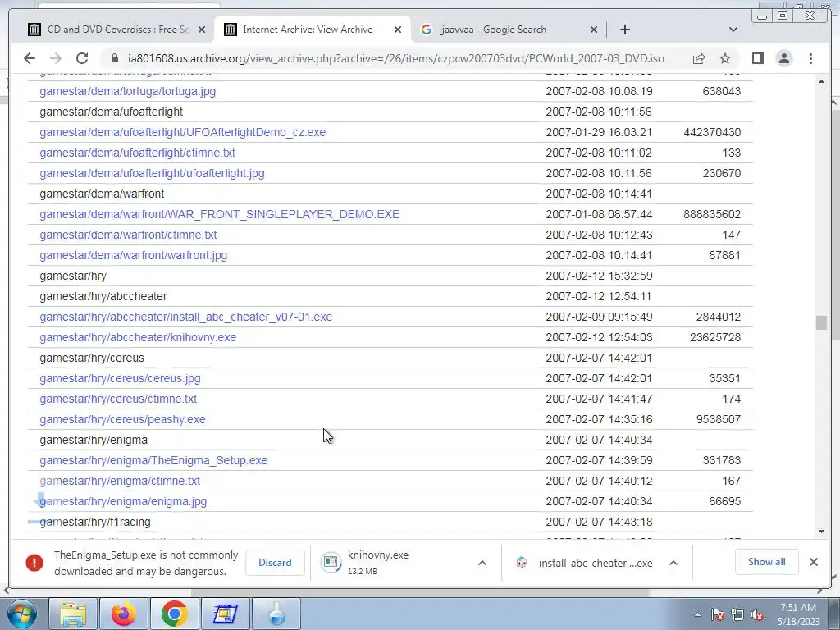Expand the tab search dropdown
This screenshot has width=840, height=630.
(733, 30)
